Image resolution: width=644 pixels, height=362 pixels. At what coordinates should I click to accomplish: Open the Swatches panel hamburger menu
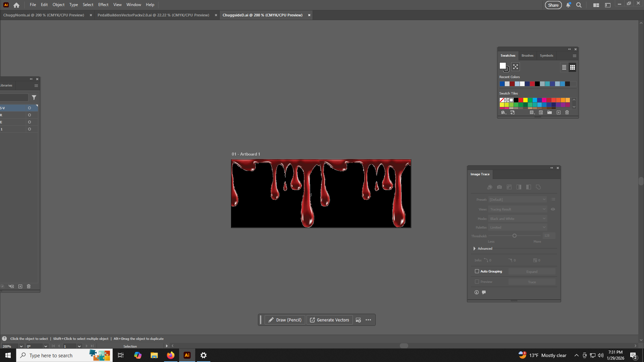[574, 56]
